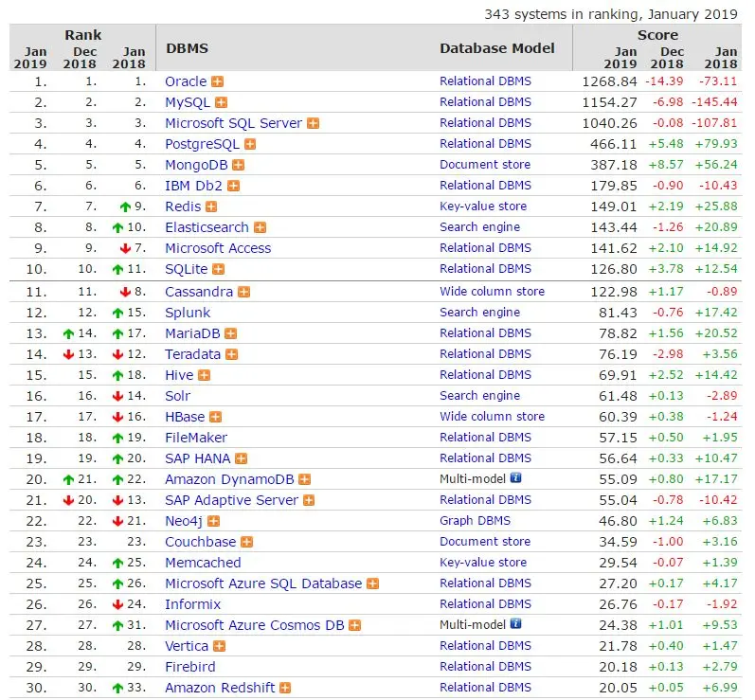The height and width of the screenshot is (700, 755).
Task: Click the DBMS column header
Action: coord(188,48)
